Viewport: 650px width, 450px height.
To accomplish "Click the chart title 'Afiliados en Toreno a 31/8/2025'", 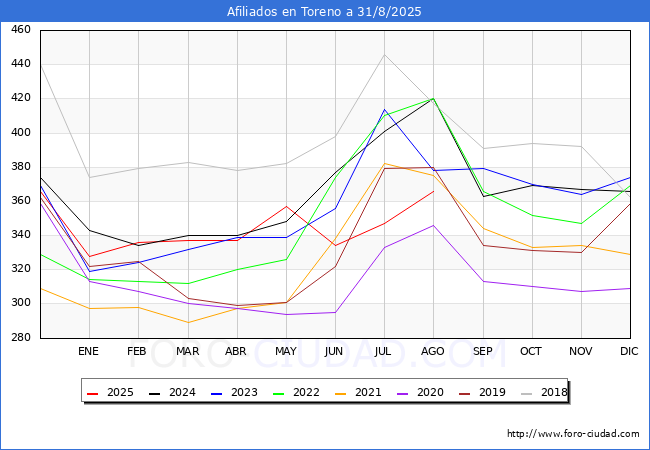I will pyautogui.click(x=324, y=11).
